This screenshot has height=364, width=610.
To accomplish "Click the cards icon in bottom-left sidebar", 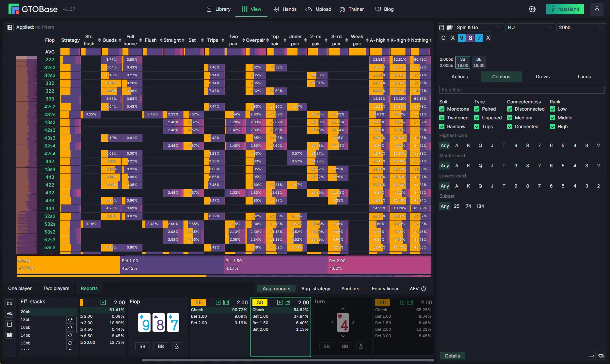I will tap(9, 335).
